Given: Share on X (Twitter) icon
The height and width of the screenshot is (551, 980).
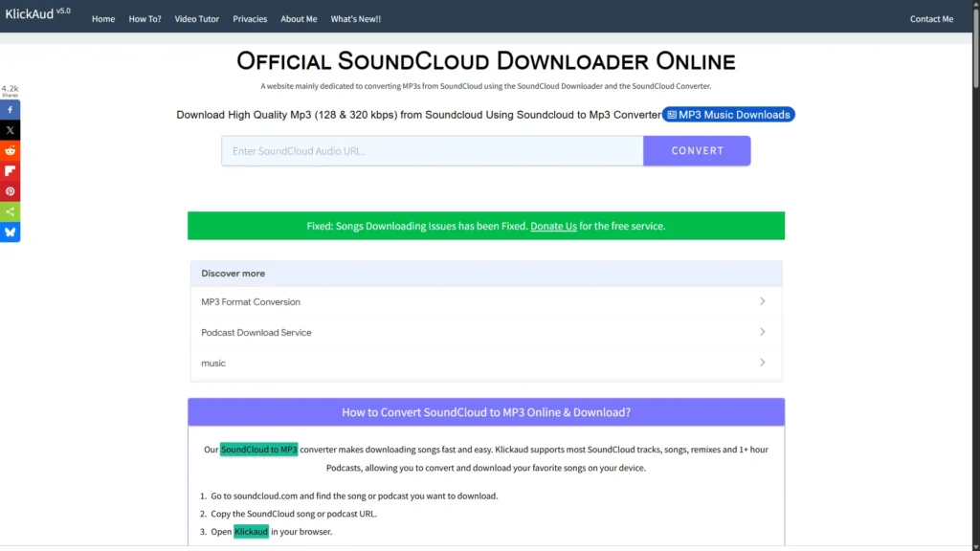Looking at the screenshot, I should tap(10, 130).
